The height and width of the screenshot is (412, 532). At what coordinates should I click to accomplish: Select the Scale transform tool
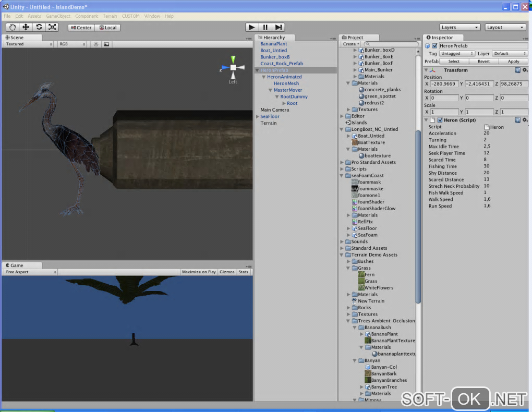coord(52,27)
